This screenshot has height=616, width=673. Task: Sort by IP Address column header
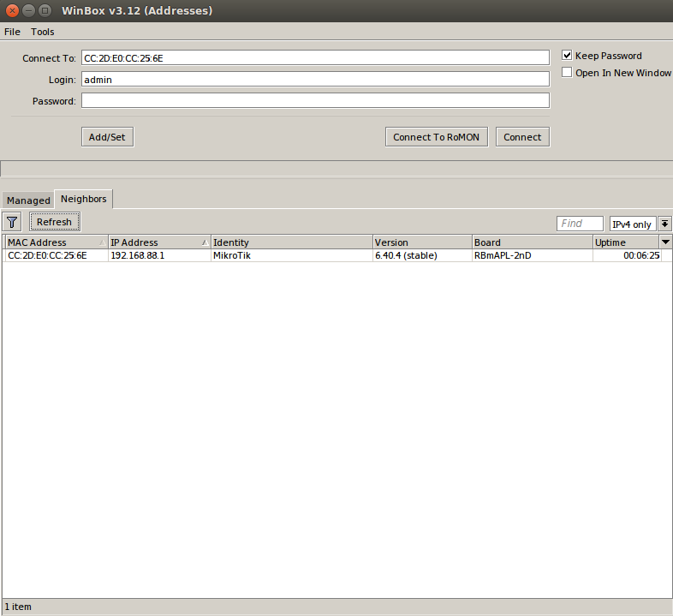(159, 242)
